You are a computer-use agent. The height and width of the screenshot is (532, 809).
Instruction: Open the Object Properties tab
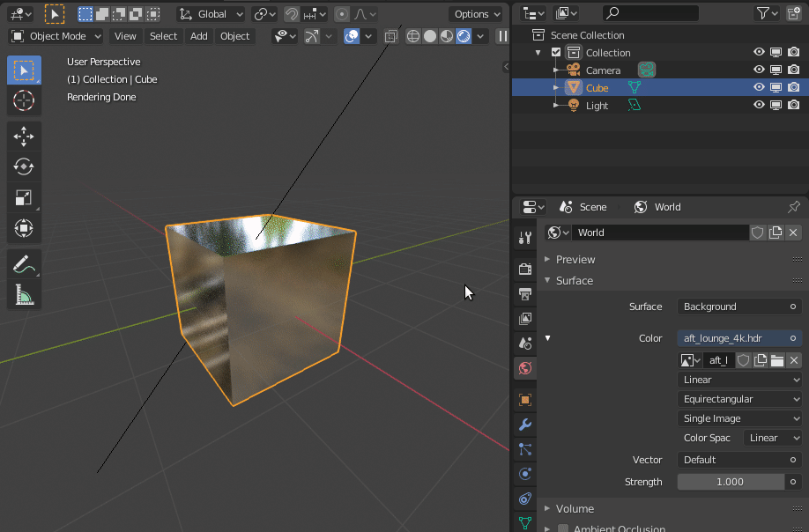[524, 399]
